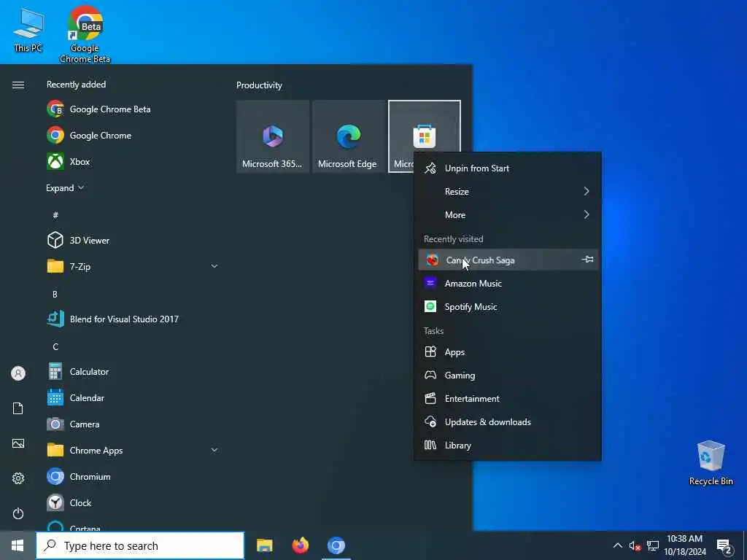Launch Google Chrome from Start list
The height and width of the screenshot is (560, 747).
coord(133,136)
